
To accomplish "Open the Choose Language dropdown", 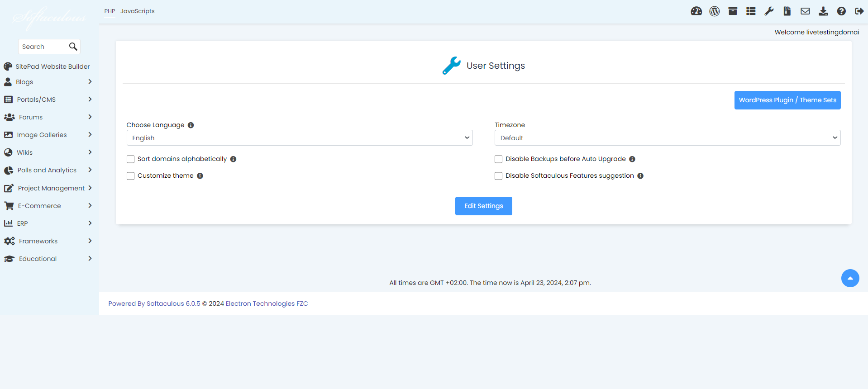I will (300, 138).
